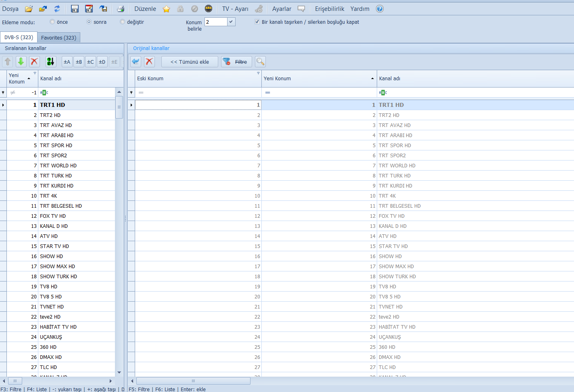Select UÇANKUŞ row in sorted list
574x392 pixels.
[x=61, y=337]
